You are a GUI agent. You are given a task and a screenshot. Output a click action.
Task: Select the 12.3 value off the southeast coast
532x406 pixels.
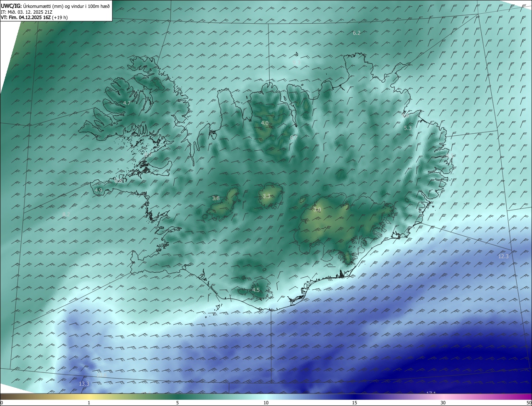503,257
